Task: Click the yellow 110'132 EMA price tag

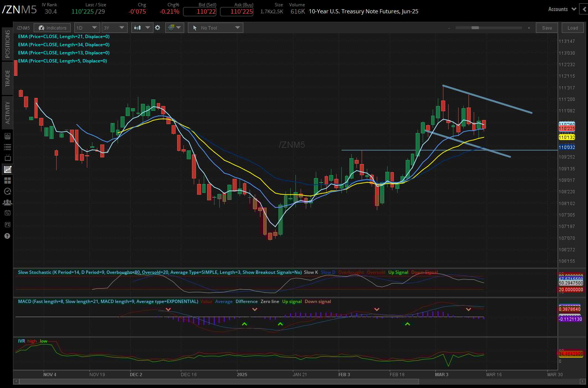Action: [x=567, y=137]
